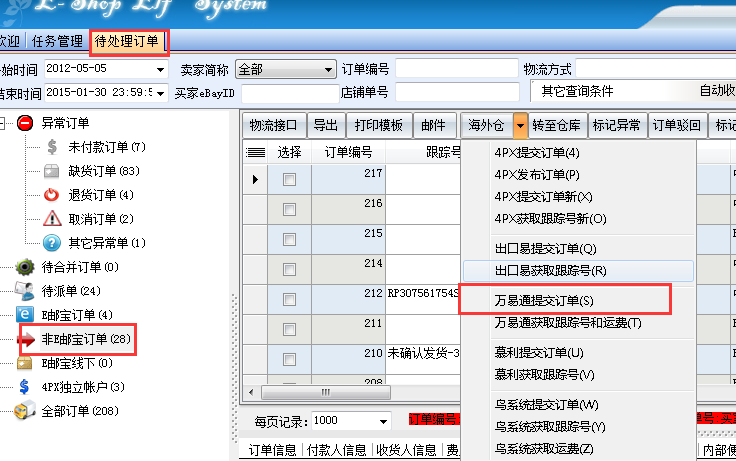Collapse the 异常订单 tree node
This screenshot has height=461, width=736.
6,123
